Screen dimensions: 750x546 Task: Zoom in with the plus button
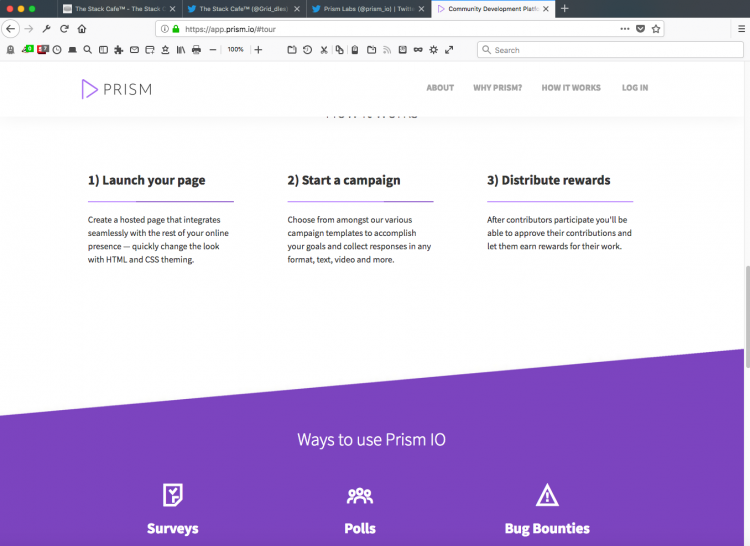(258, 50)
